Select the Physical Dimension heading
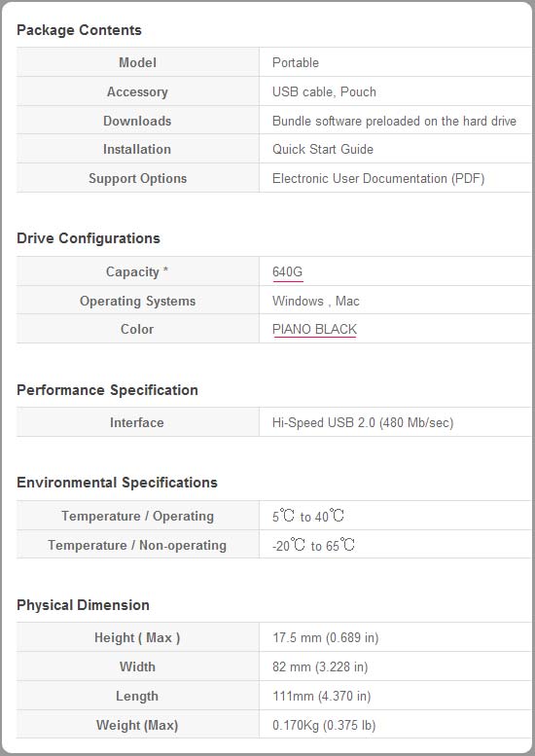 coord(83,604)
